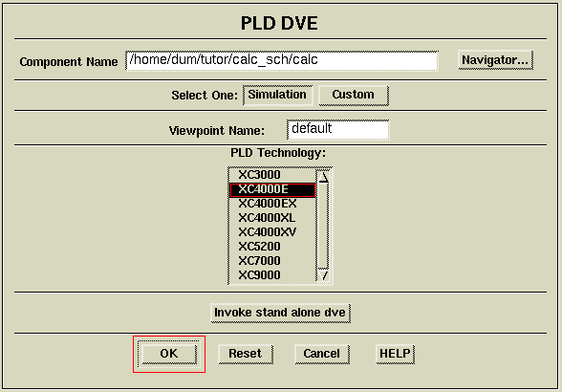The image size is (562, 392).
Task: Open HELP for this dialog
Action: (x=395, y=354)
